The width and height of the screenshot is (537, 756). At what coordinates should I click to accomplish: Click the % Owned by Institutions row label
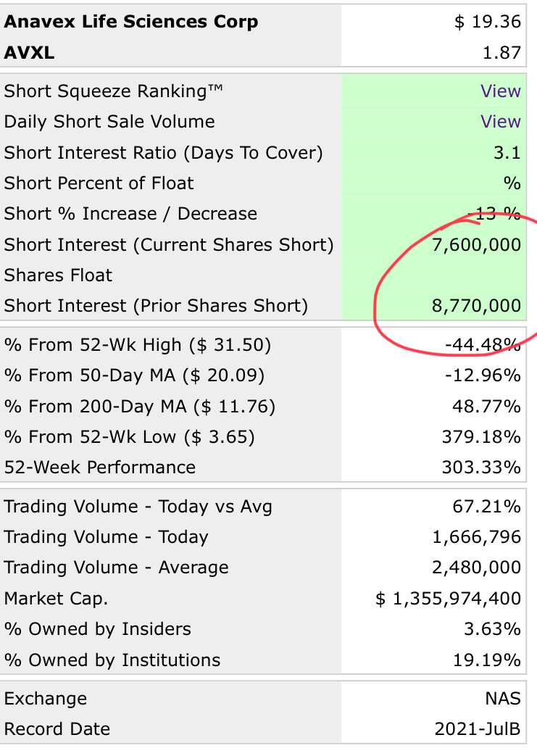[112, 660]
